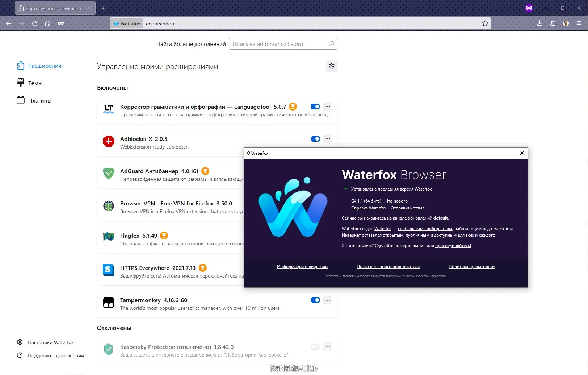
Task: Click the AdGuard recommended badge
Action: [205, 171]
